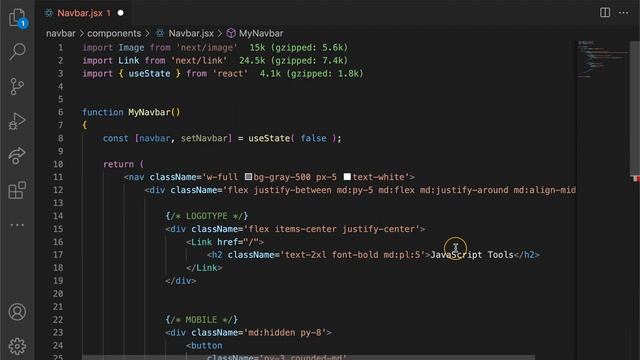This screenshot has height=360, width=640.
Task: Click the JavaScript Tools heading text
Action: 472,255
